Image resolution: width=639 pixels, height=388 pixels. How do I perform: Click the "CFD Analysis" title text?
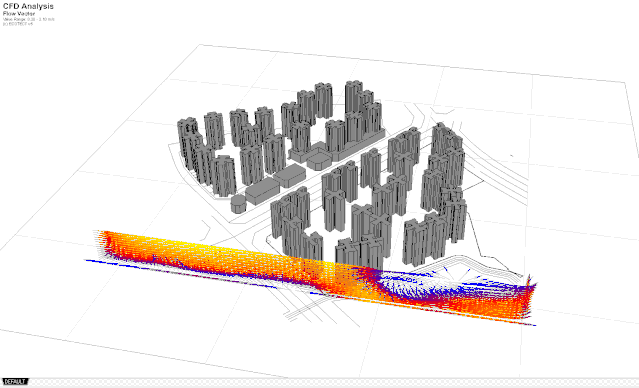tap(28, 6)
